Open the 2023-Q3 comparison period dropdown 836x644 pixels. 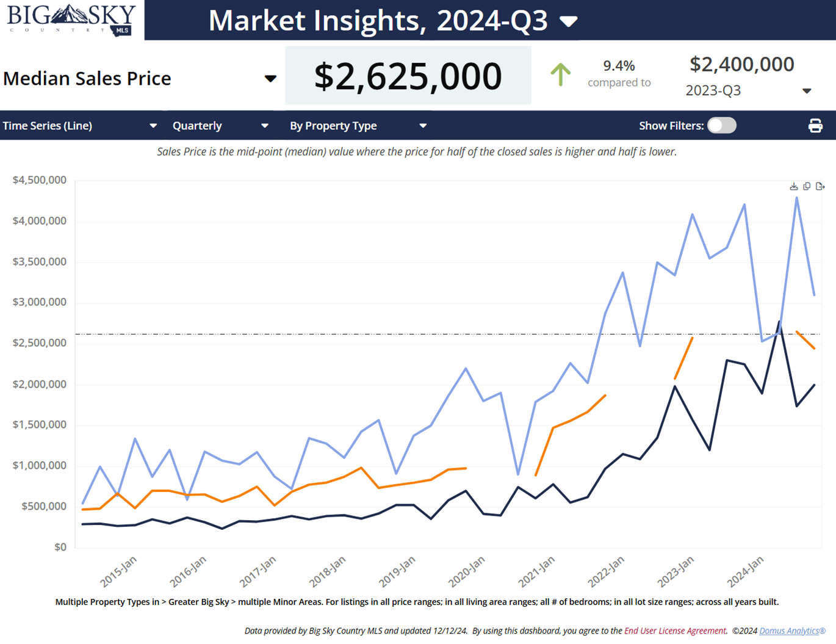tap(806, 91)
